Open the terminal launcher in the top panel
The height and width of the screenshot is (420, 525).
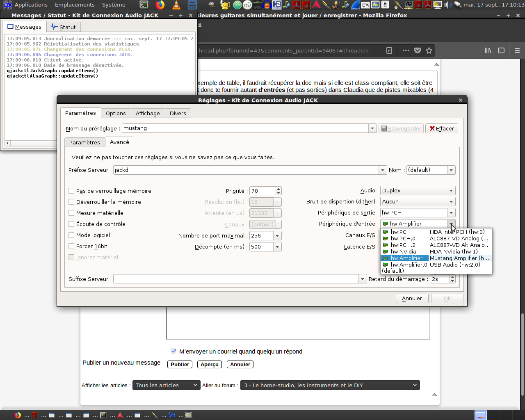[144, 5]
